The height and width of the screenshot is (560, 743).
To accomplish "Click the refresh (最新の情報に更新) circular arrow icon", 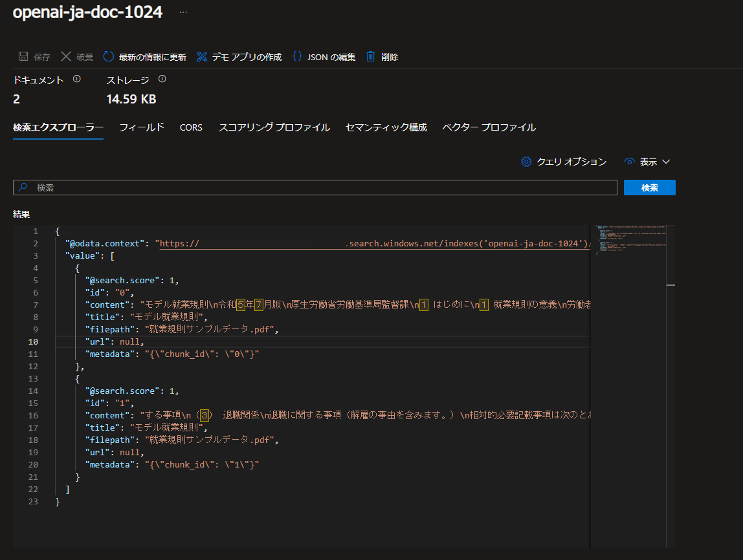I will [109, 57].
